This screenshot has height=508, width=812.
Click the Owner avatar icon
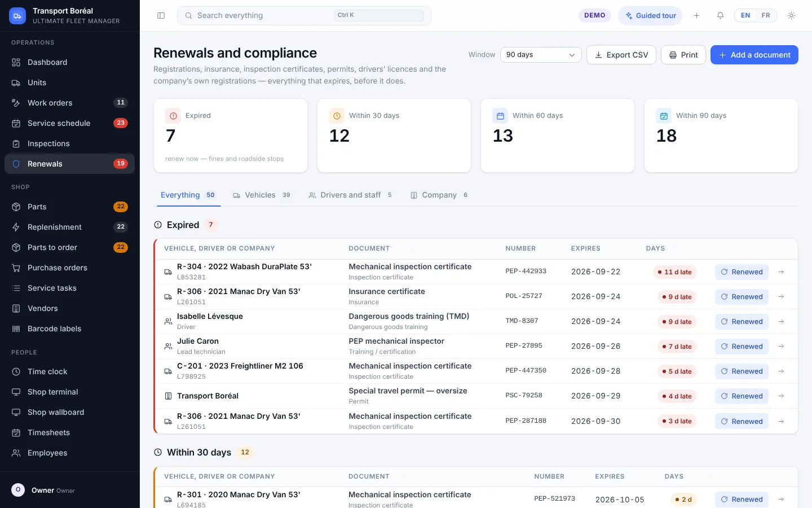[18, 490]
